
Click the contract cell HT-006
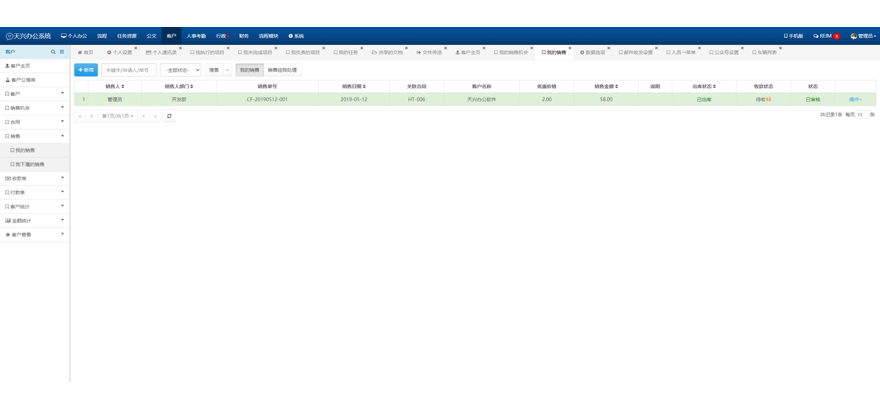416,99
